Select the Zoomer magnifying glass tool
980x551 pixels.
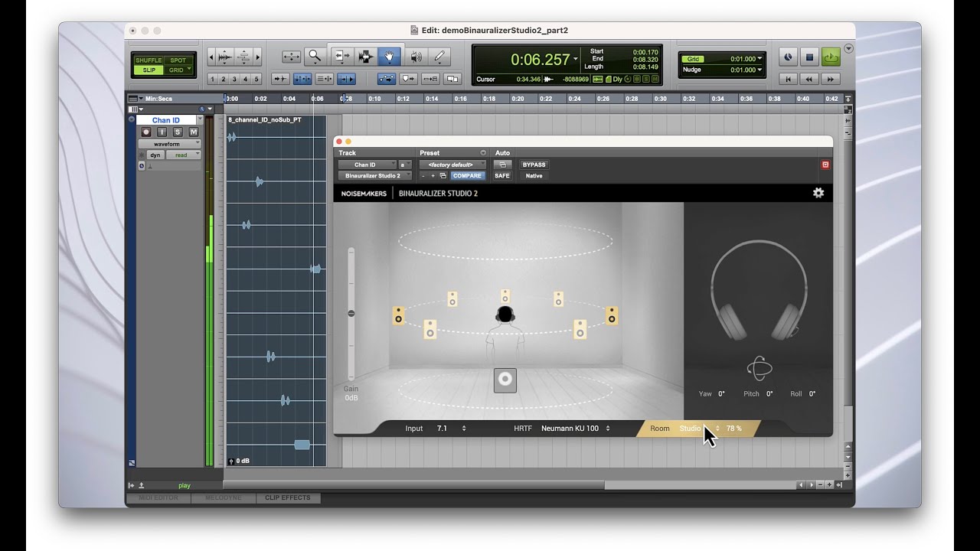(x=314, y=57)
